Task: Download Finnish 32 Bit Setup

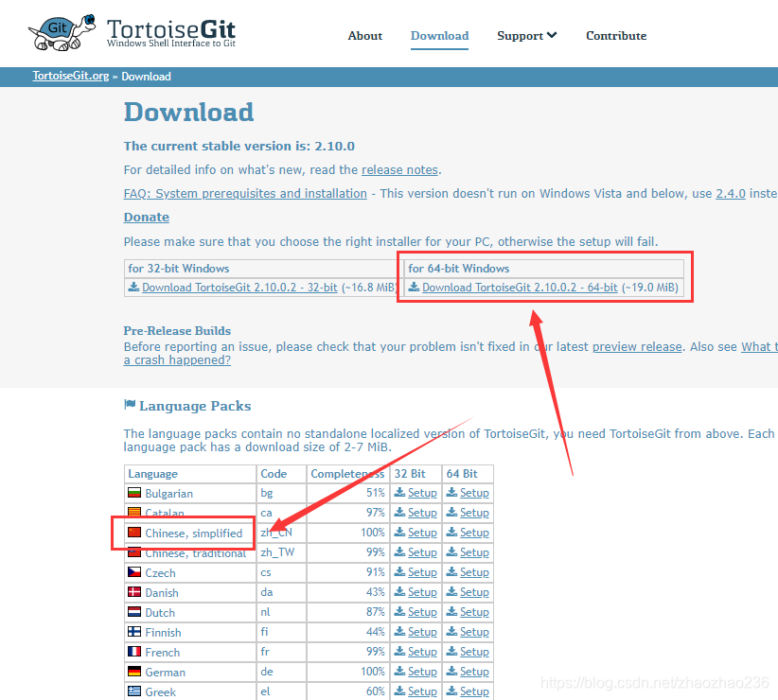Action: click(422, 632)
